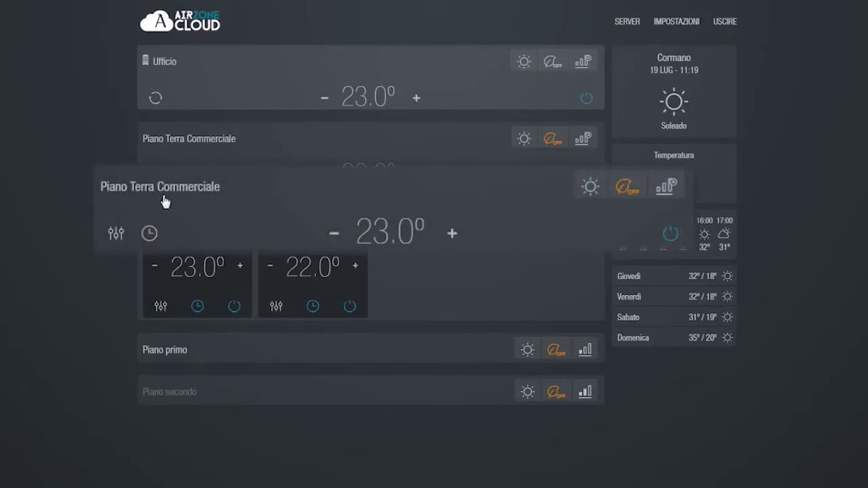The height and width of the screenshot is (488, 868).
Task: Toggle power in enlarged Piano Terra Commerciale panel
Action: tap(670, 233)
